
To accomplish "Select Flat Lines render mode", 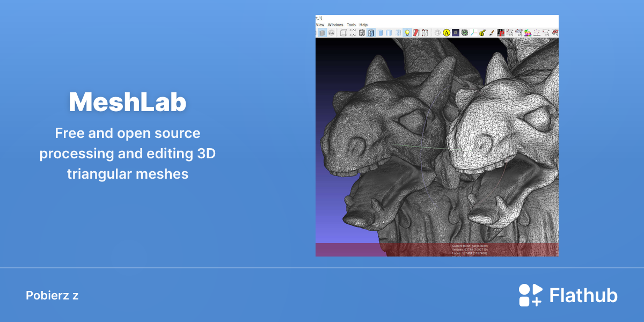I will coord(380,33).
